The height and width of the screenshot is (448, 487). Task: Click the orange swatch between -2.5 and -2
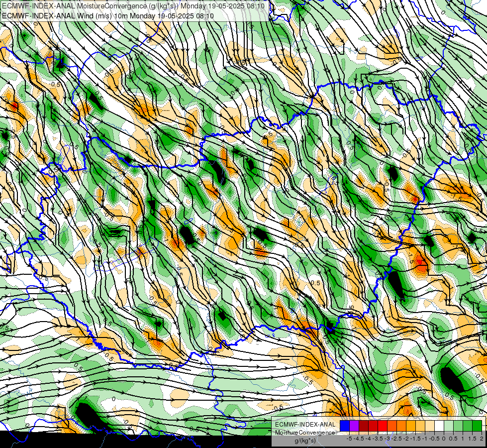tap(401, 426)
